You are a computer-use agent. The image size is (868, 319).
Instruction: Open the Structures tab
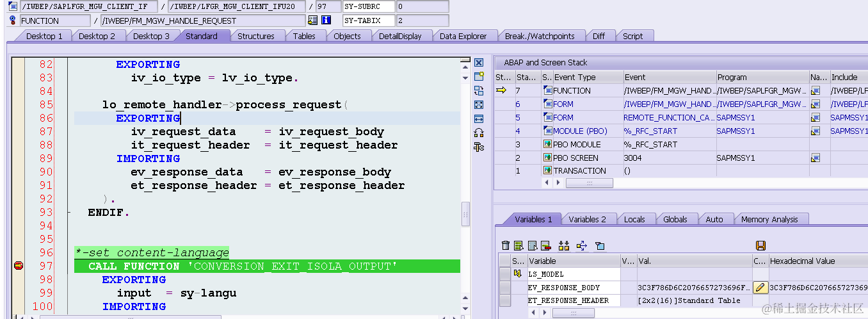point(256,36)
